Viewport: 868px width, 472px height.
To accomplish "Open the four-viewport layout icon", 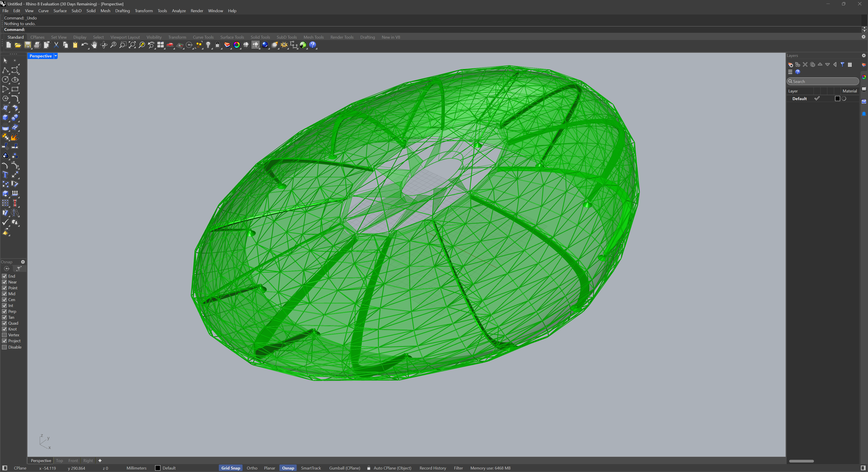I will pyautogui.click(x=160, y=45).
